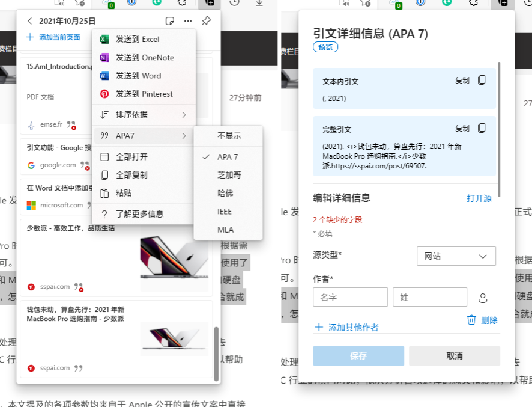The image size is (532, 407).
Task: Open the 引文功能 - Google card
Action: (56, 156)
